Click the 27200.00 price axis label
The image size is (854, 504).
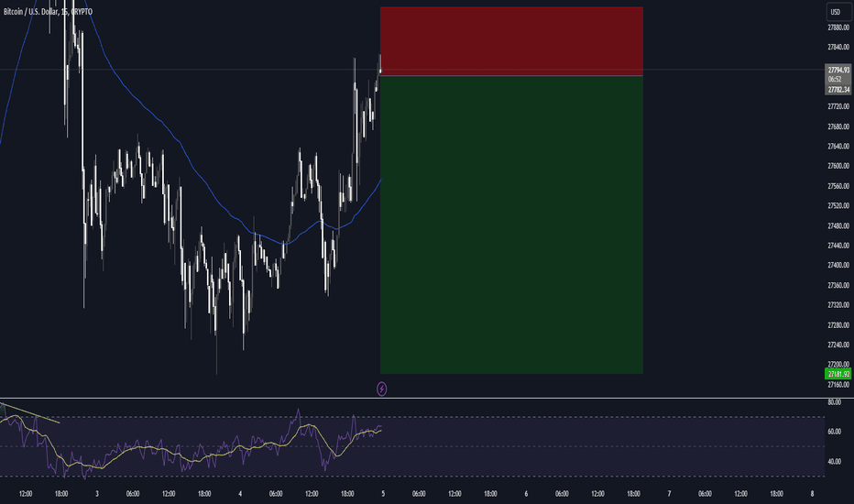(838, 364)
